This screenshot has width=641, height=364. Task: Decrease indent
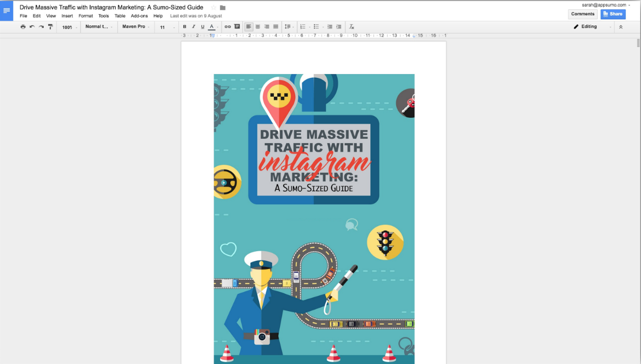330,27
